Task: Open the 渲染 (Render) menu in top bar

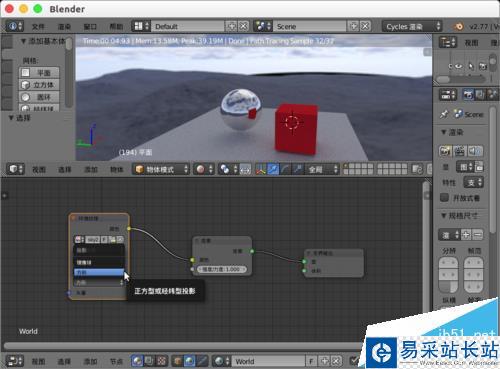Action: (64, 26)
